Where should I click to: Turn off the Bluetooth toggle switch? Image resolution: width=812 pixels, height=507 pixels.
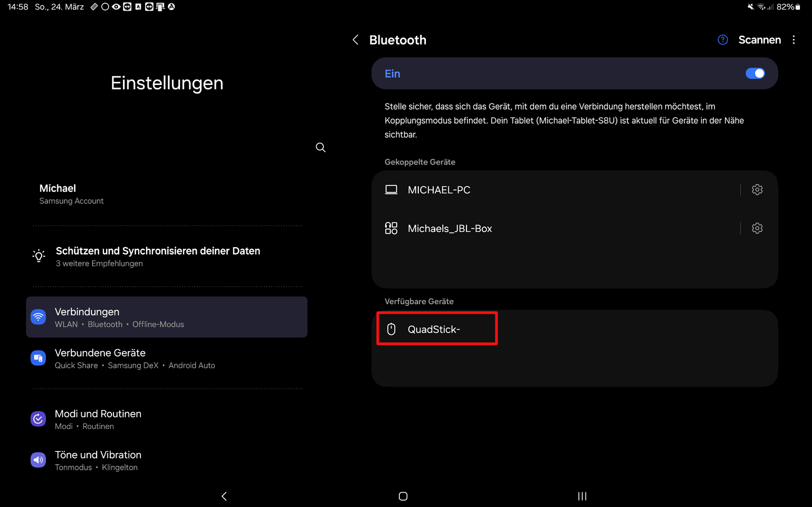coord(754,73)
